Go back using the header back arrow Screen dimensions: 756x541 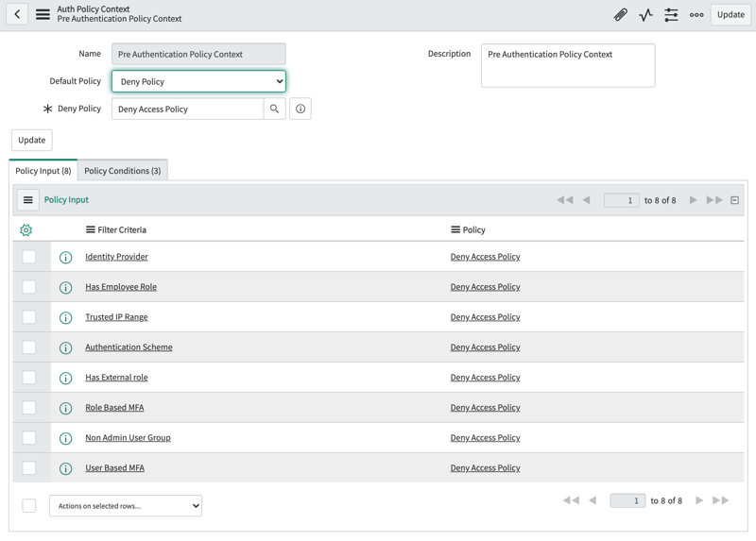point(17,14)
